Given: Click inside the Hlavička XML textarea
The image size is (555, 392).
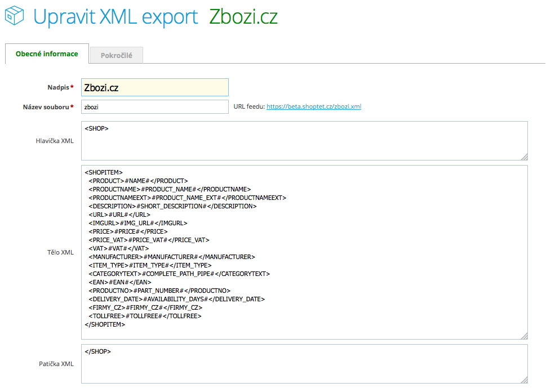Looking at the screenshot, I should pos(304,141).
